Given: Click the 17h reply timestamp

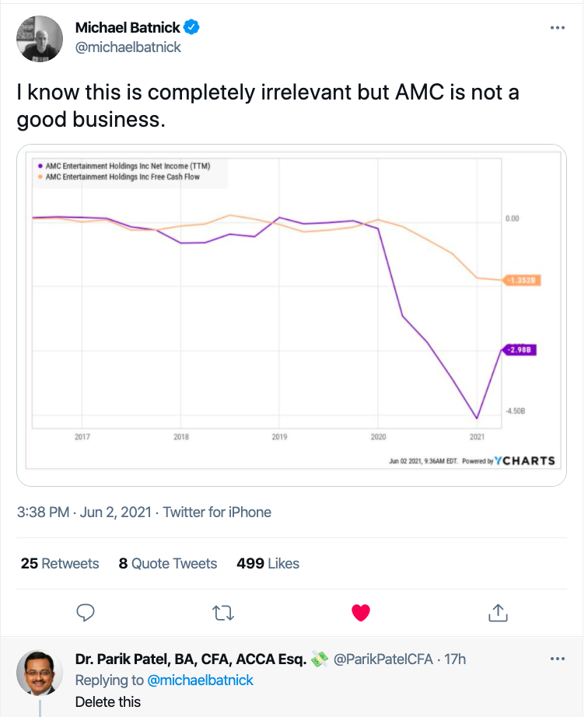Looking at the screenshot, I should tap(453, 659).
